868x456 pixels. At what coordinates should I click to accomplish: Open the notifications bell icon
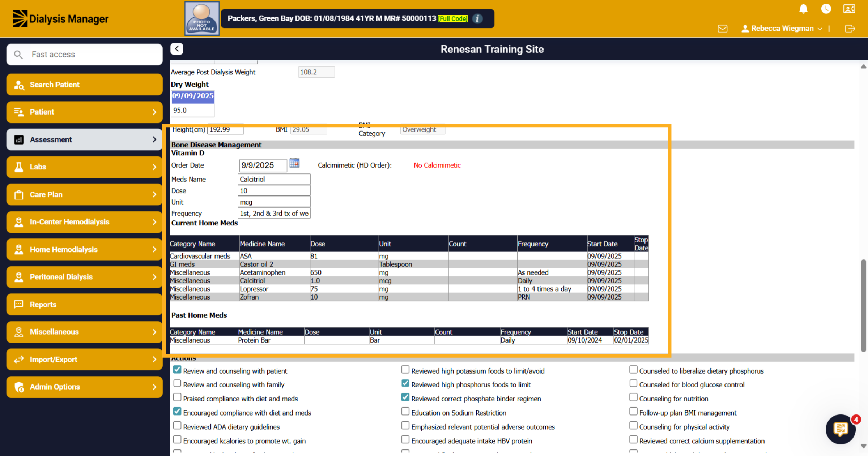(x=803, y=9)
